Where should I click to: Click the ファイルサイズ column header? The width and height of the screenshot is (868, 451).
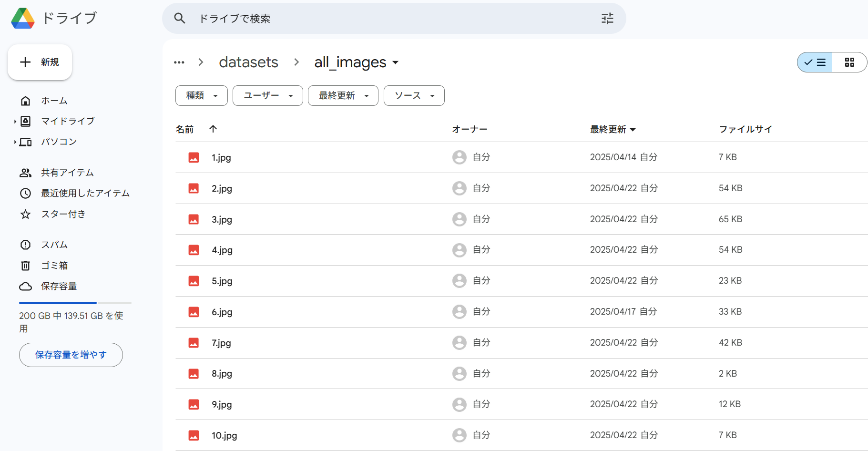click(x=745, y=129)
